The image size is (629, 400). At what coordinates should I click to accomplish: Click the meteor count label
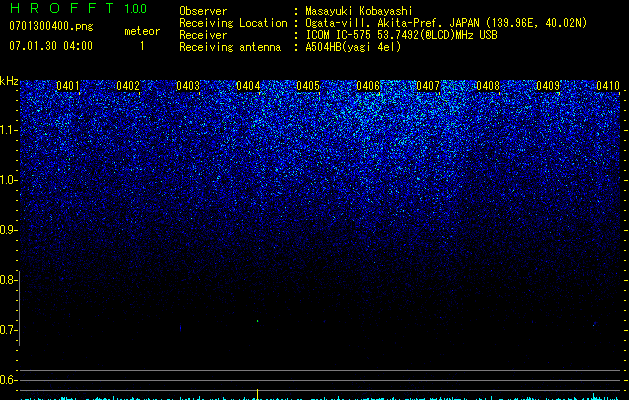click(142, 31)
